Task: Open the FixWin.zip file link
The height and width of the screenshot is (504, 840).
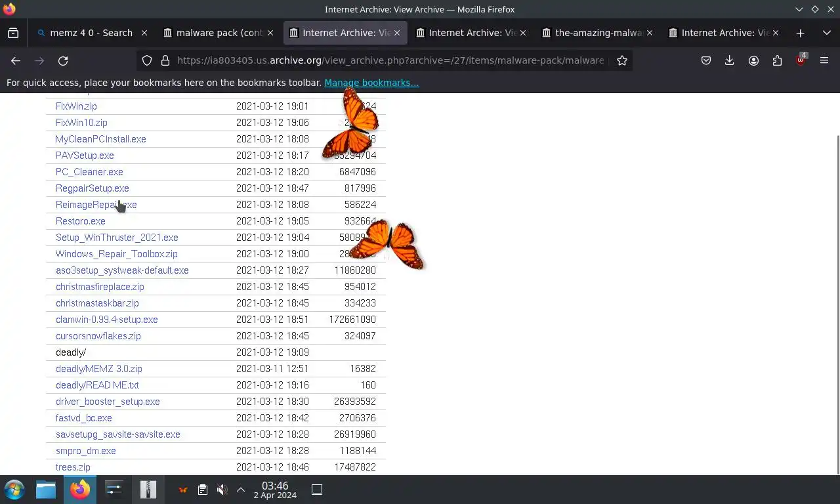Action: coord(76,106)
